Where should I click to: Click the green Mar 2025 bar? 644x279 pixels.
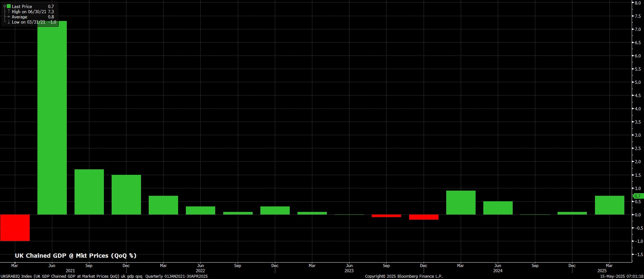(x=609, y=205)
